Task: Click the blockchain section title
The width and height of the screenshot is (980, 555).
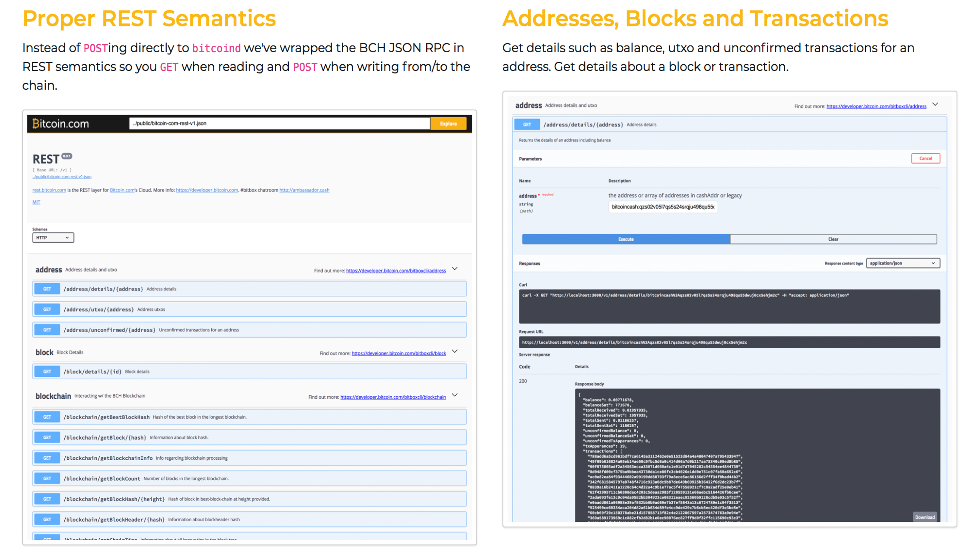Action: (53, 396)
